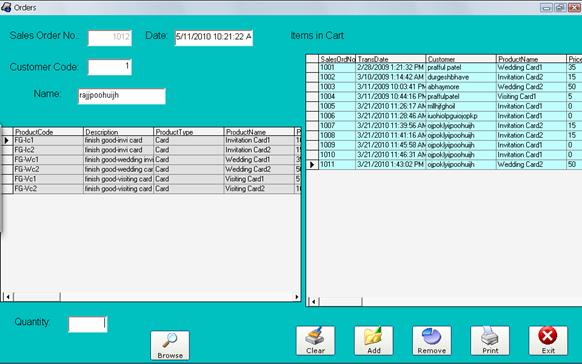Click the SalesOrdNo column header

(337, 59)
